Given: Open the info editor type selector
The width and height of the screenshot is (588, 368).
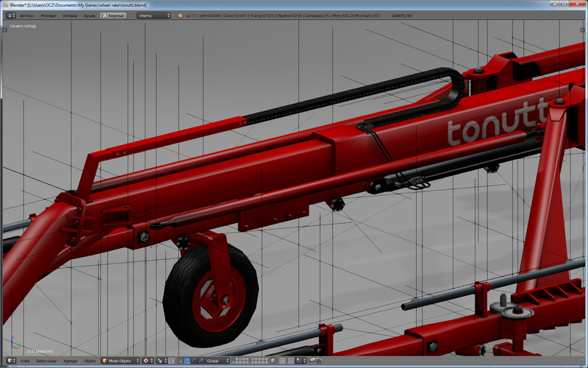Looking at the screenshot, I should pos(10,15).
